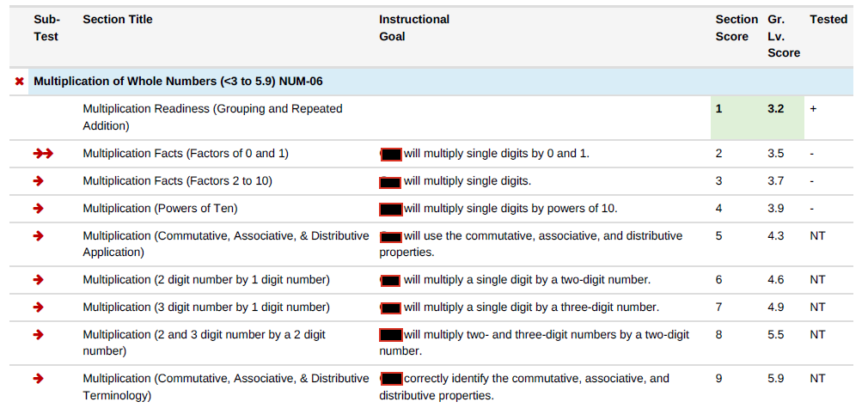Click the red arrow beside Distributive Terminology row

click(38, 379)
